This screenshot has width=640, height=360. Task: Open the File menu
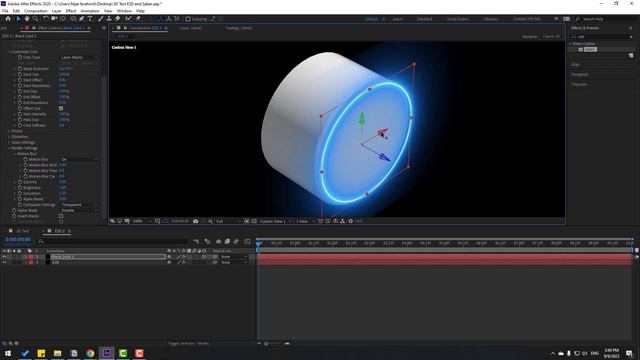[5, 11]
